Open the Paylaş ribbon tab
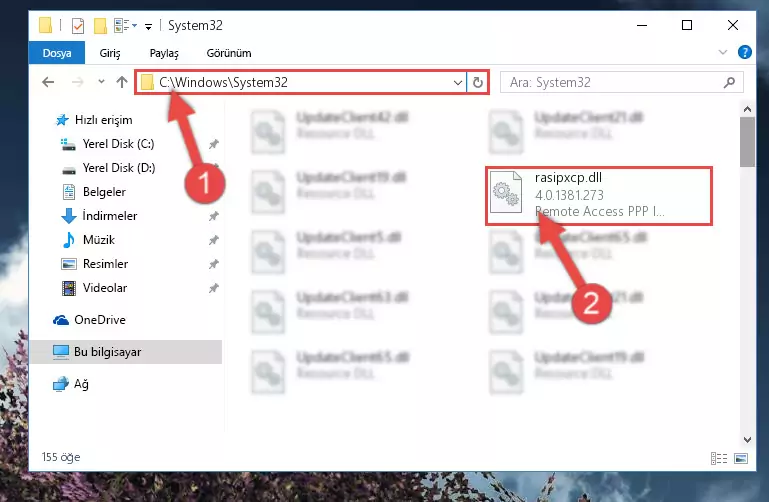 [x=164, y=53]
